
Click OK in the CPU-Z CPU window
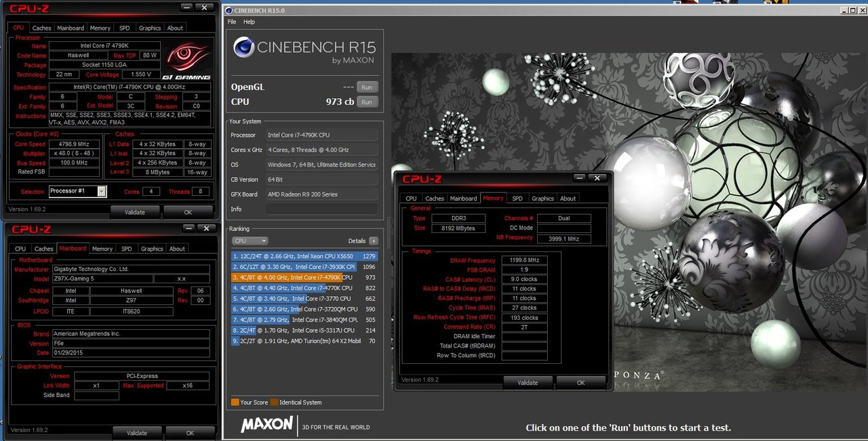coord(188,212)
